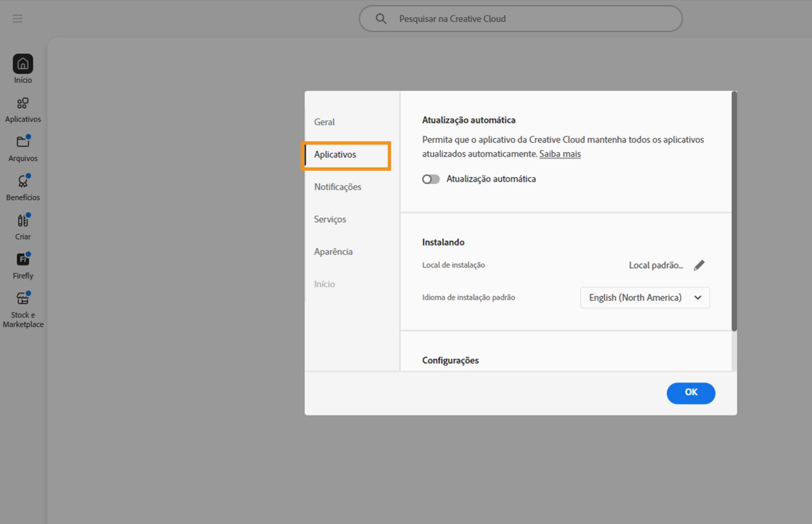Follow the Saiba mais link

pos(560,154)
